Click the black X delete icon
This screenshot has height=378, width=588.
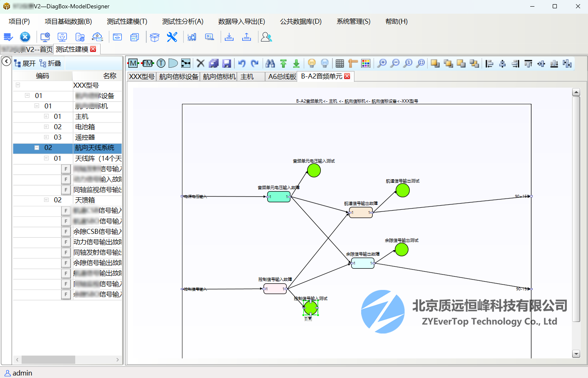[x=200, y=63]
